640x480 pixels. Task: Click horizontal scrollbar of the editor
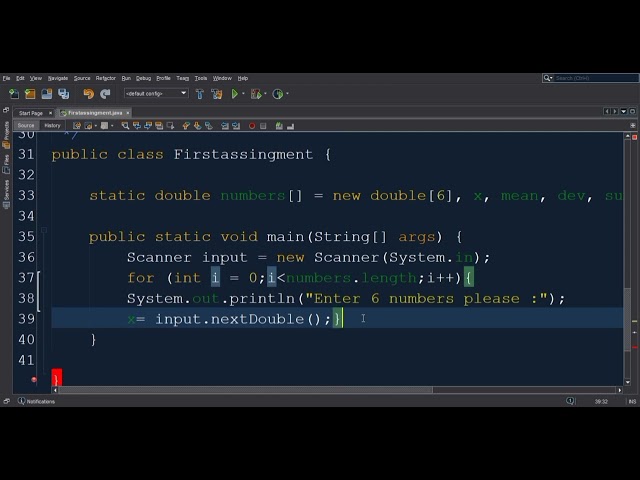tap(245, 390)
